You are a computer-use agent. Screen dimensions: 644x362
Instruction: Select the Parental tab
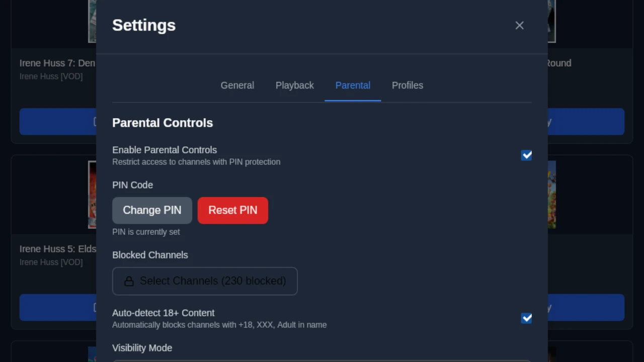point(353,85)
